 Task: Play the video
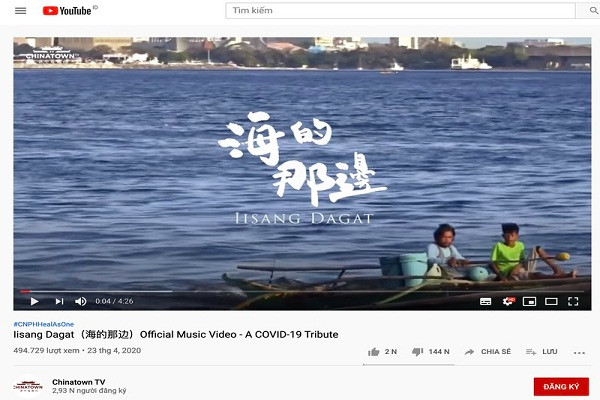(x=34, y=301)
